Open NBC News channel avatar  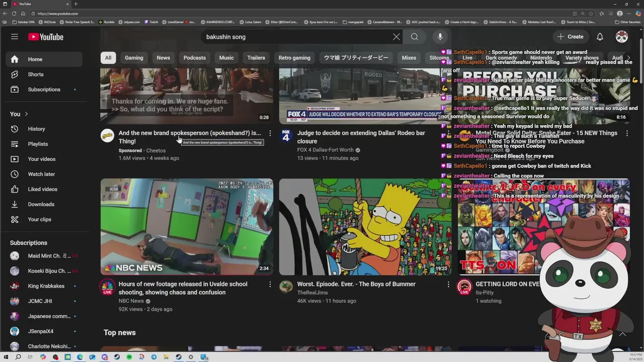coord(107,287)
